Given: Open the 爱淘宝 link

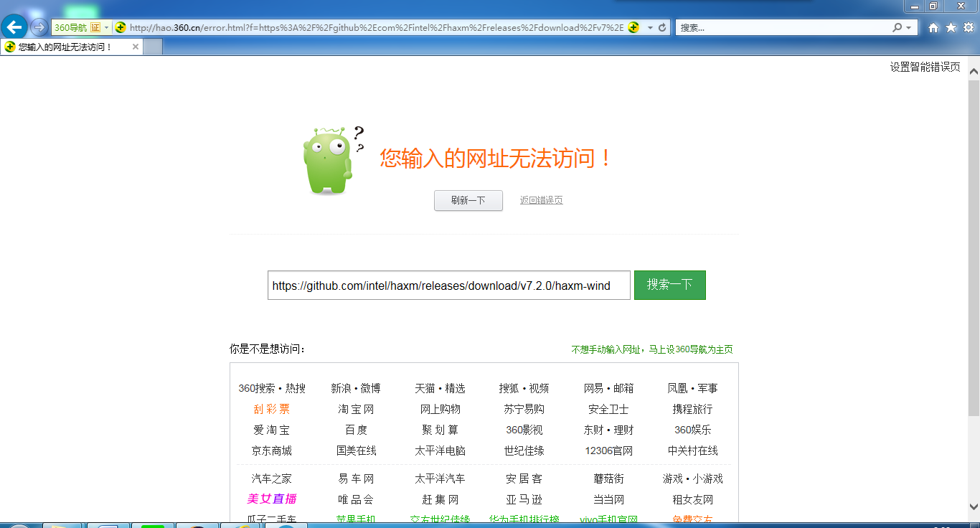Looking at the screenshot, I should click(272, 430).
